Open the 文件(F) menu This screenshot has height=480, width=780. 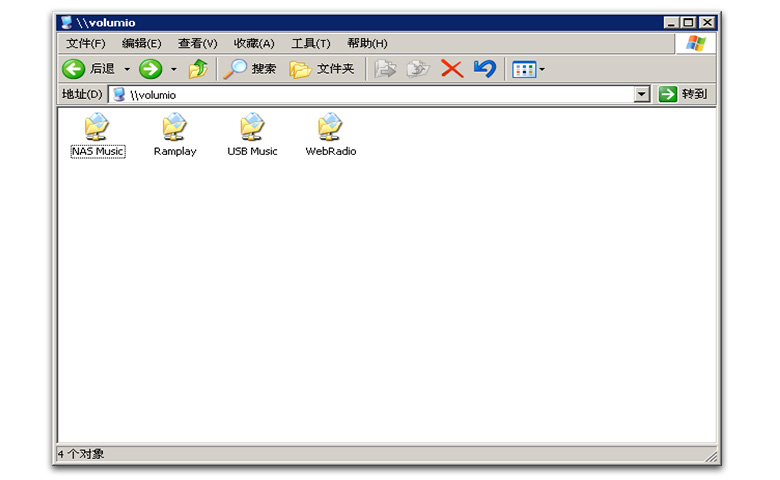[86, 43]
